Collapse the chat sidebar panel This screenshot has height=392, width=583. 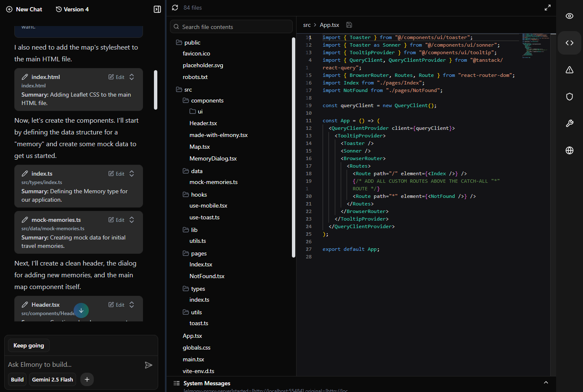tap(157, 9)
